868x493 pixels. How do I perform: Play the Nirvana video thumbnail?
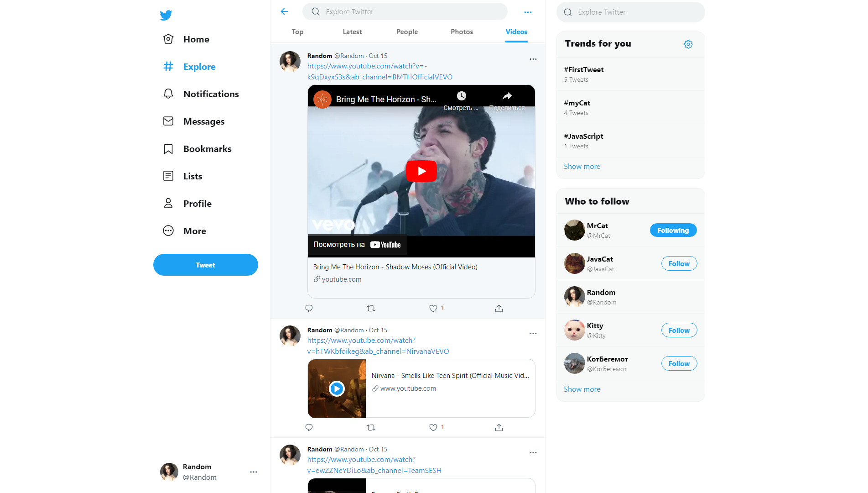pos(337,388)
